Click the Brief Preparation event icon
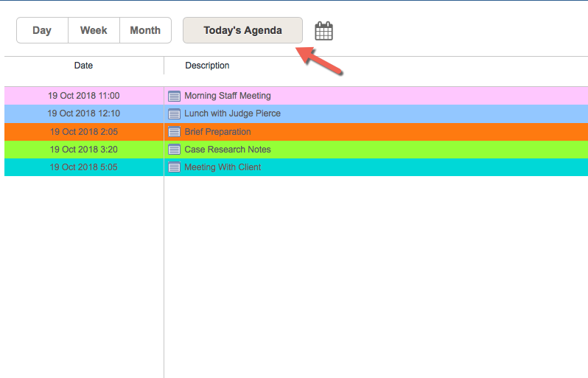Viewport: 588px width, 378px height. pyautogui.click(x=174, y=132)
